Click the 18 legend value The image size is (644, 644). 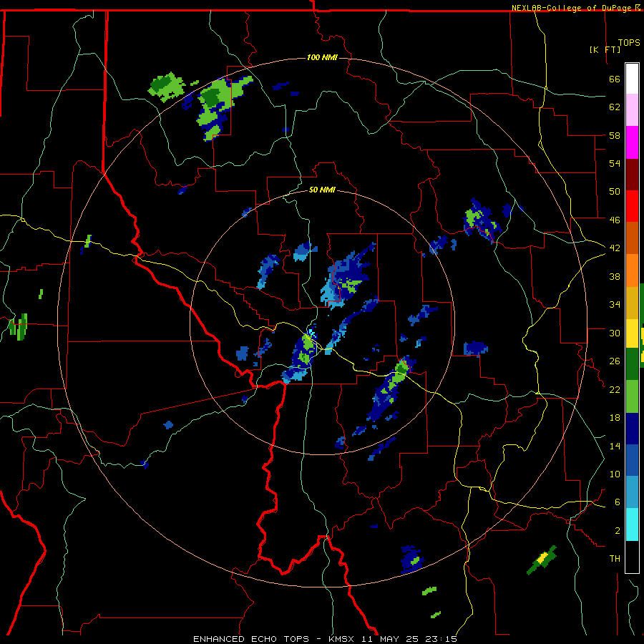point(615,418)
